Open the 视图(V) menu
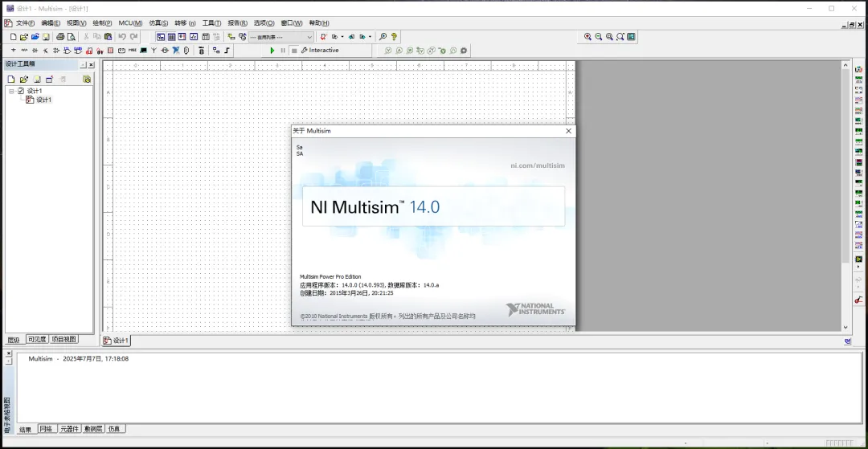 pyautogui.click(x=76, y=23)
